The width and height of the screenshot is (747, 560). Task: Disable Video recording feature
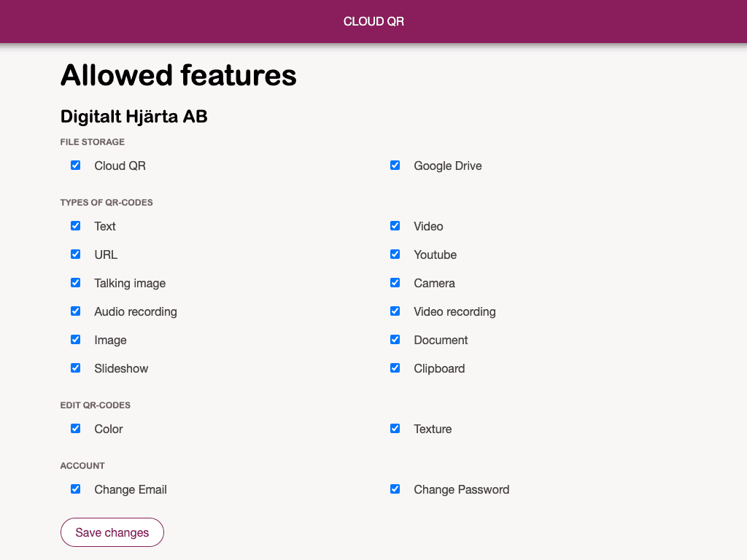[395, 311]
